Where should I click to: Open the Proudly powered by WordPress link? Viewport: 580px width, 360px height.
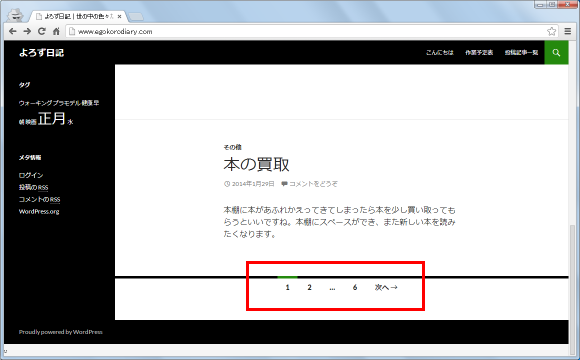click(x=61, y=332)
